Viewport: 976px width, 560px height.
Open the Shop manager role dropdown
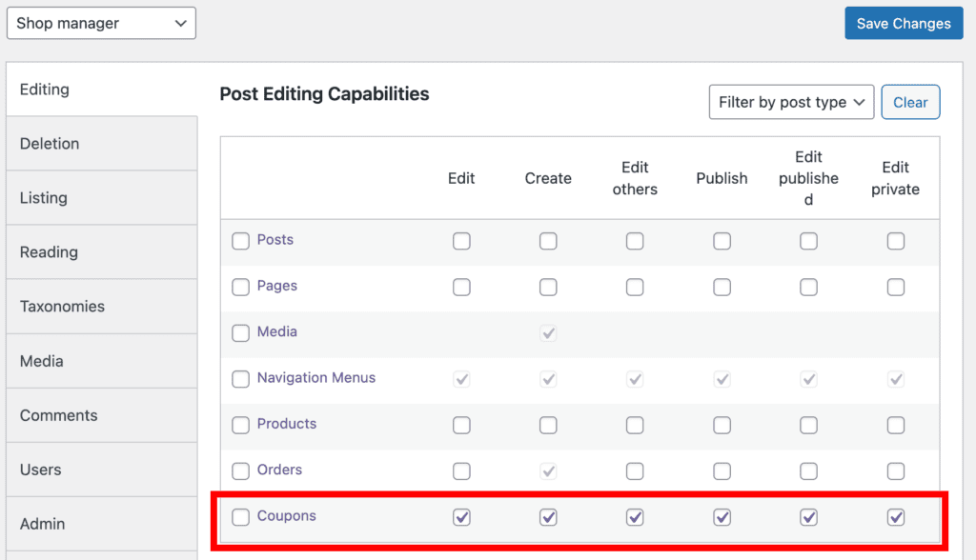tap(101, 24)
